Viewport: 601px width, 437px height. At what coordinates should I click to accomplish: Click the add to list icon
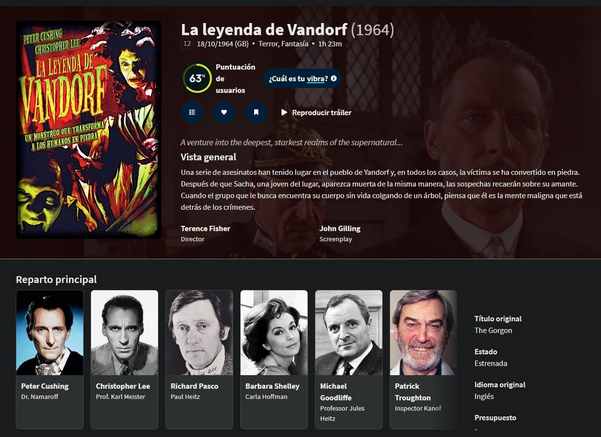coord(192,112)
